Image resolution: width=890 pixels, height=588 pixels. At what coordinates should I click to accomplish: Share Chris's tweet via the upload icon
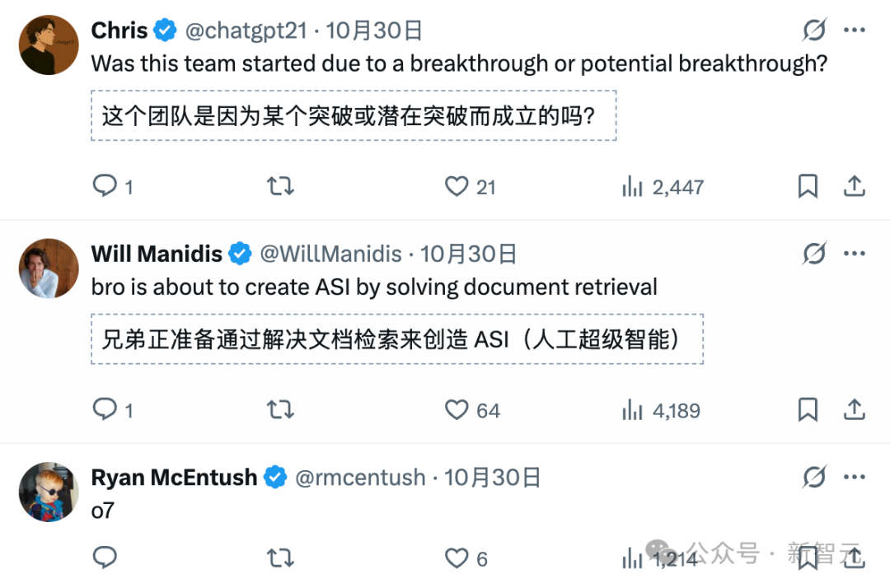(x=855, y=186)
